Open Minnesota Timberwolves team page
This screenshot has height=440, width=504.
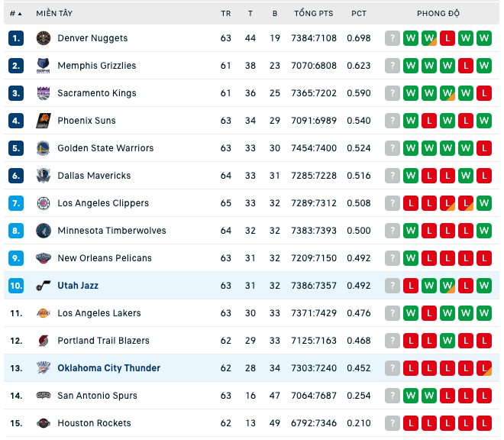(x=111, y=231)
